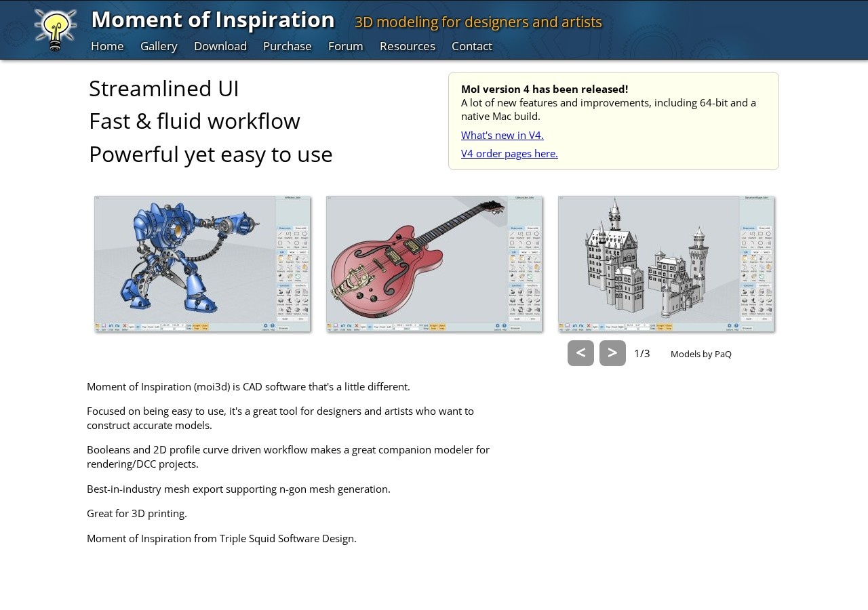Follow the V4 order pages link
Viewport: 868px width, 610px height.
(509, 153)
